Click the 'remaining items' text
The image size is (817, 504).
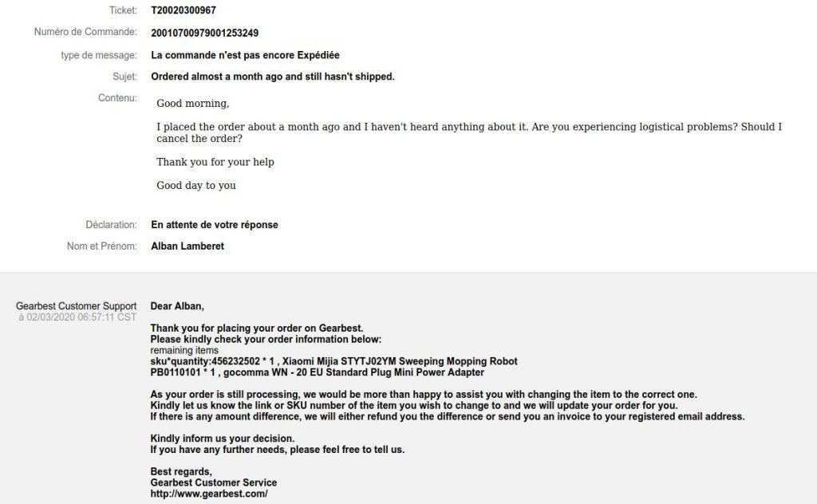(x=184, y=350)
